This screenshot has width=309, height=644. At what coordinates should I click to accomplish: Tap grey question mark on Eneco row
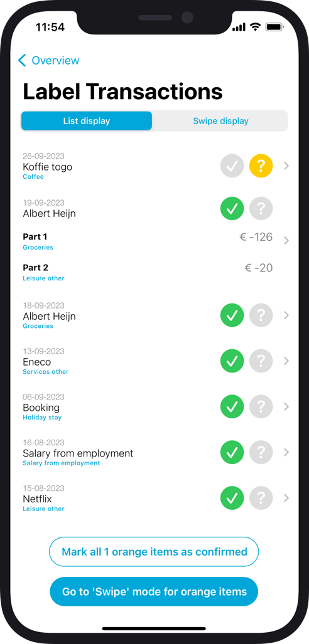pos(261,361)
